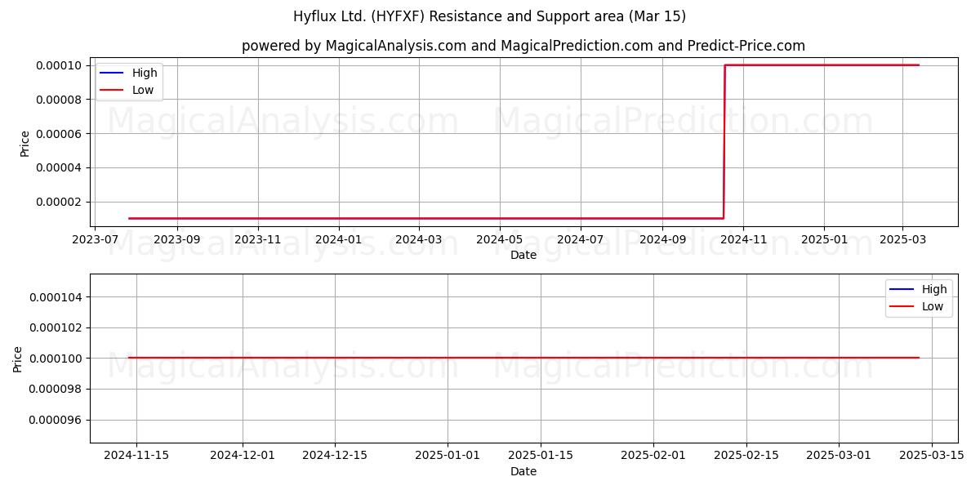Click the bottom chart date label 2025-02-01
Viewport: 980px width, 490px height.
pyautogui.click(x=653, y=456)
